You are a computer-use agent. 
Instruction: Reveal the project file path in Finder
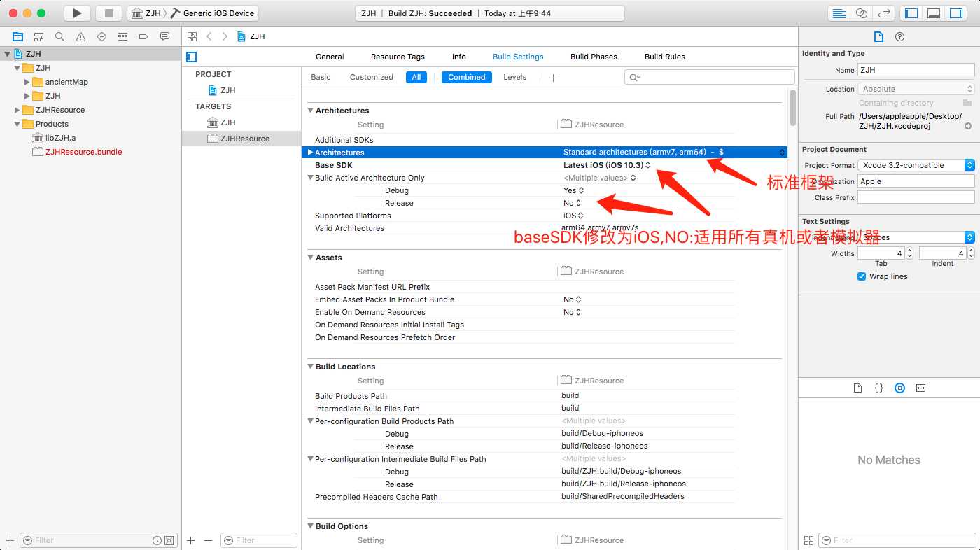pyautogui.click(x=968, y=126)
